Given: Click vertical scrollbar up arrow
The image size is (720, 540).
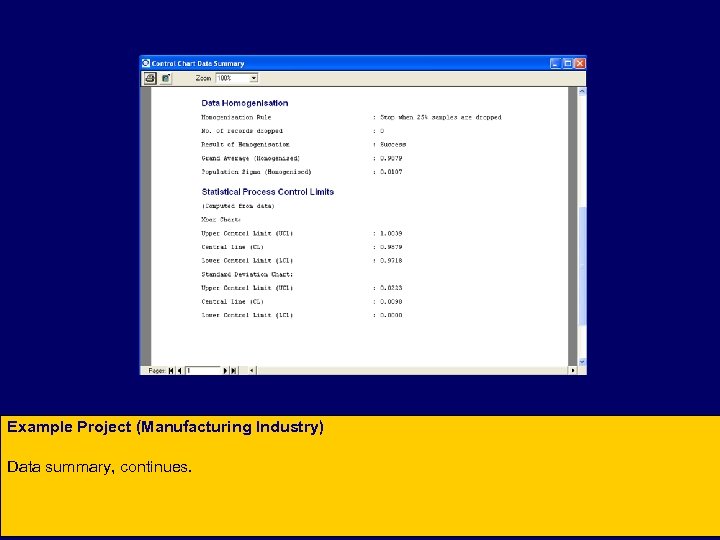Looking at the screenshot, I should tap(582, 91).
